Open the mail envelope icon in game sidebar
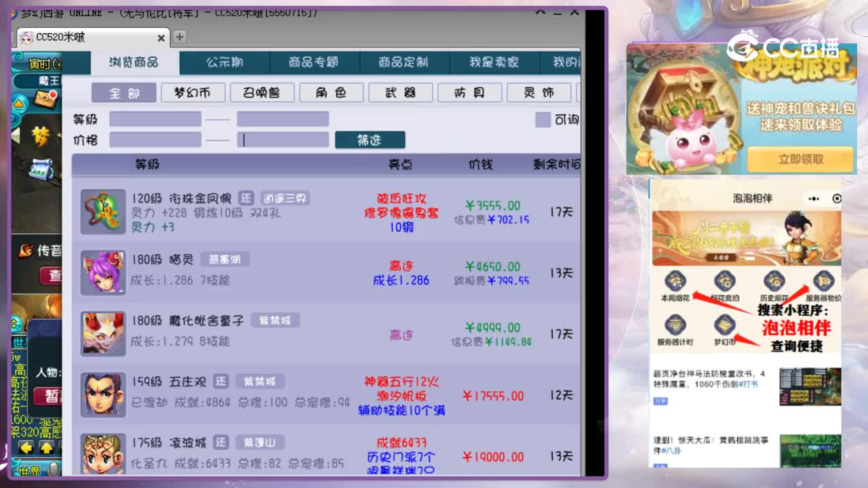The image size is (868, 488). (44, 100)
